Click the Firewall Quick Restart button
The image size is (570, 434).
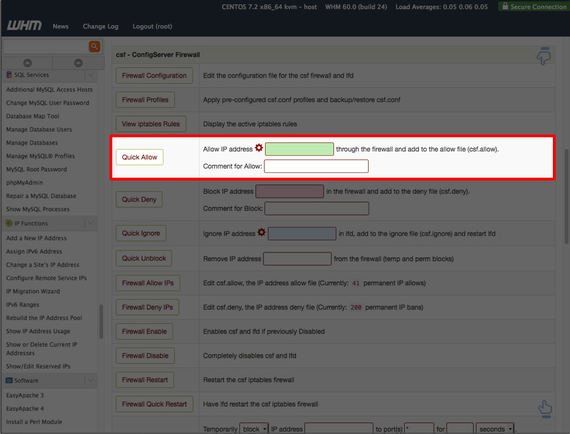[154, 404]
